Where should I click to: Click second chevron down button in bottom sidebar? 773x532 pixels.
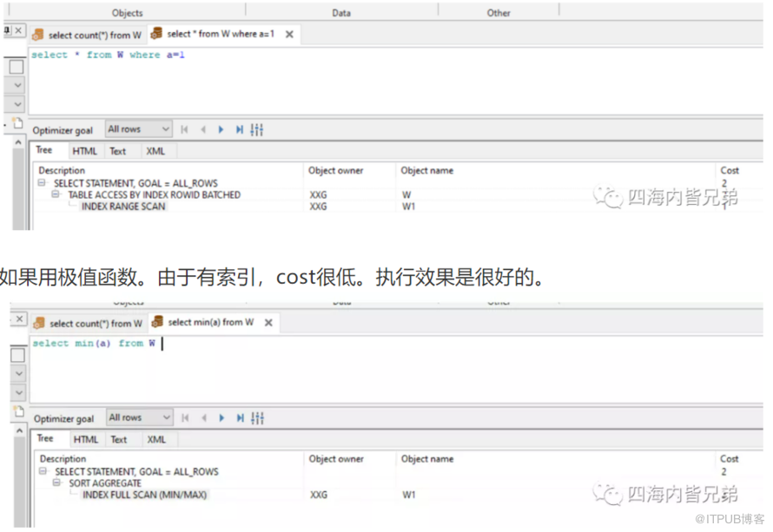tap(19, 392)
